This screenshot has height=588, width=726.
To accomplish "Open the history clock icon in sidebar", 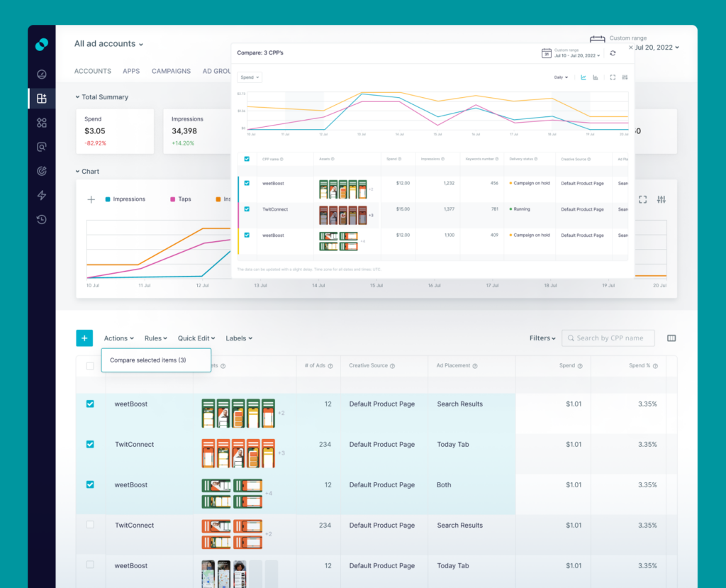I will pos(42,220).
